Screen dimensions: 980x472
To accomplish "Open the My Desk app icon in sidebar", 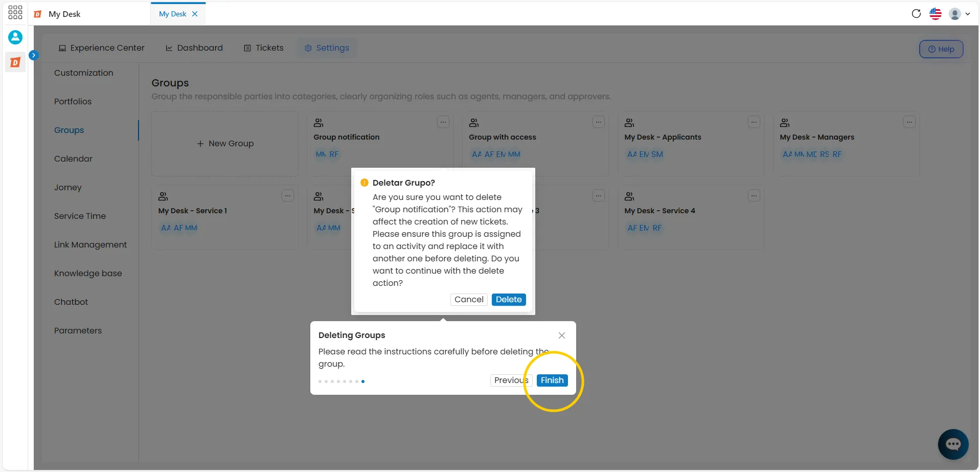I will click(15, 62).
